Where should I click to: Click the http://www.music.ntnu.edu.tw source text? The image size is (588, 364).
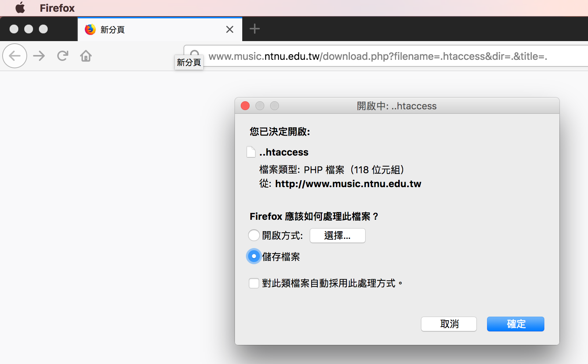(x=348, y=184)
